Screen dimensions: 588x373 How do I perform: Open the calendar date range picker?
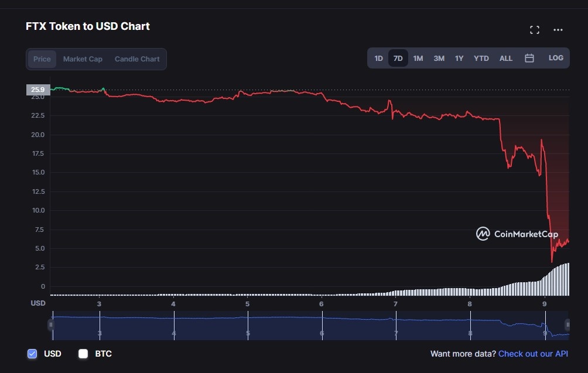tap(529, 59)
